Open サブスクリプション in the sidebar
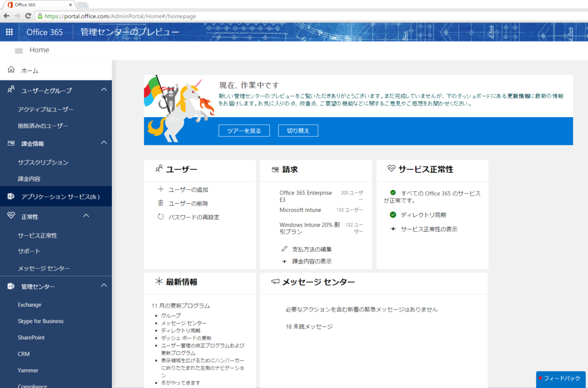 pyautogui.click(x=43, y=162)
